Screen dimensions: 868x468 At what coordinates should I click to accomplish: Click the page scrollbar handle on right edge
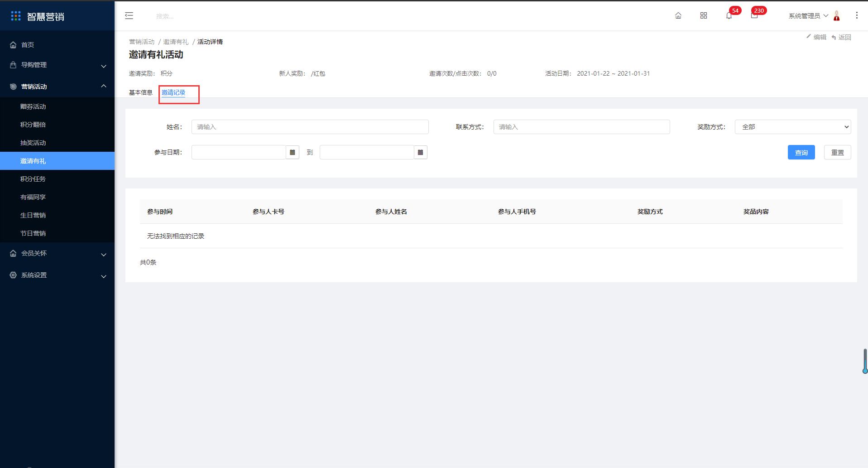point(865,361)
